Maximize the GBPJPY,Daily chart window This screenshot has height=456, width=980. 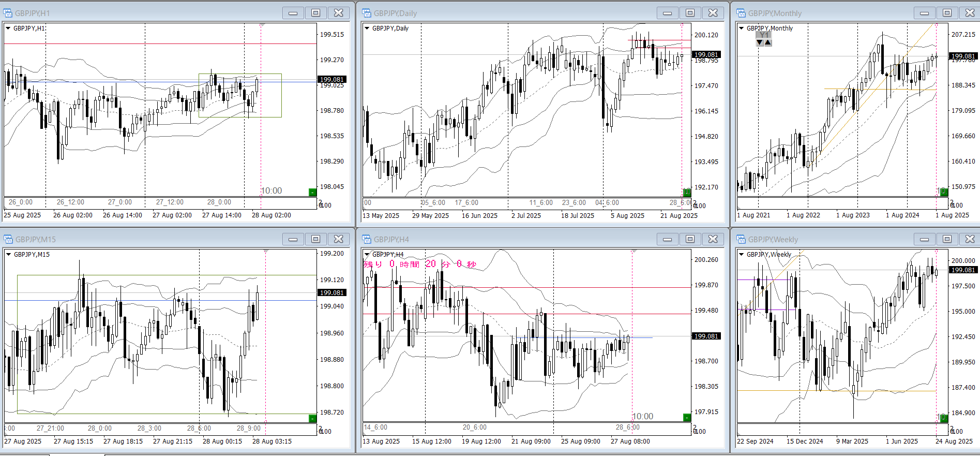coord(690,13)
